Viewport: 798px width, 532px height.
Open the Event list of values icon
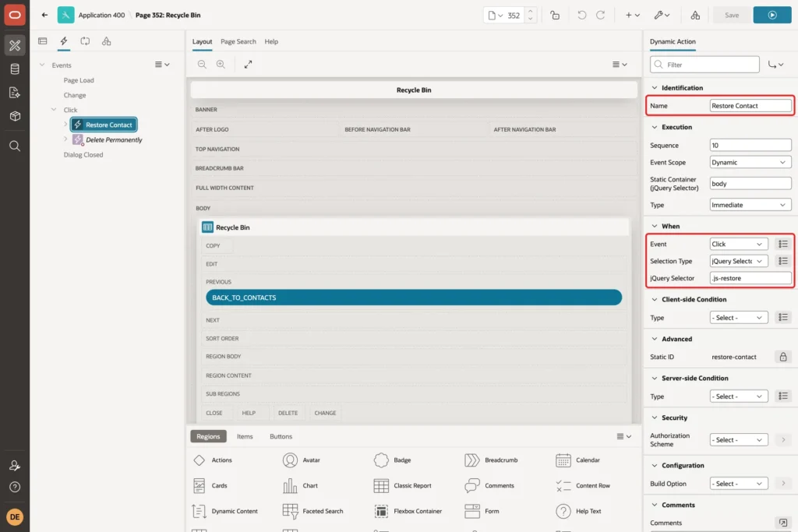click(x=782, y=244)
